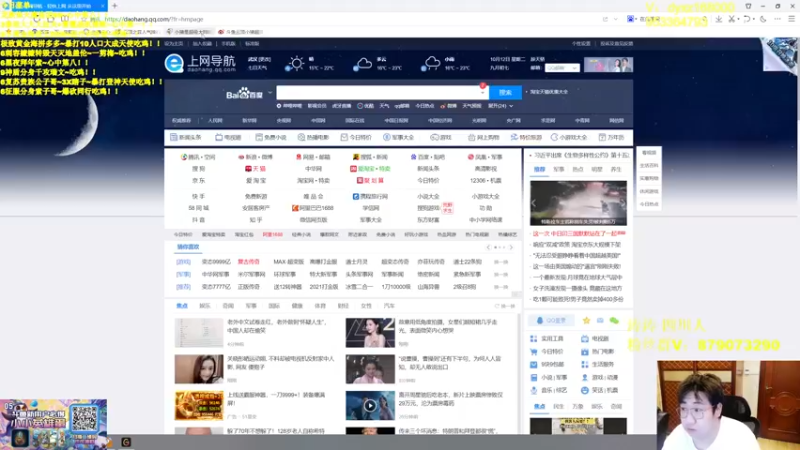Open the 免费小说 icon shortcut

[271, 137]
